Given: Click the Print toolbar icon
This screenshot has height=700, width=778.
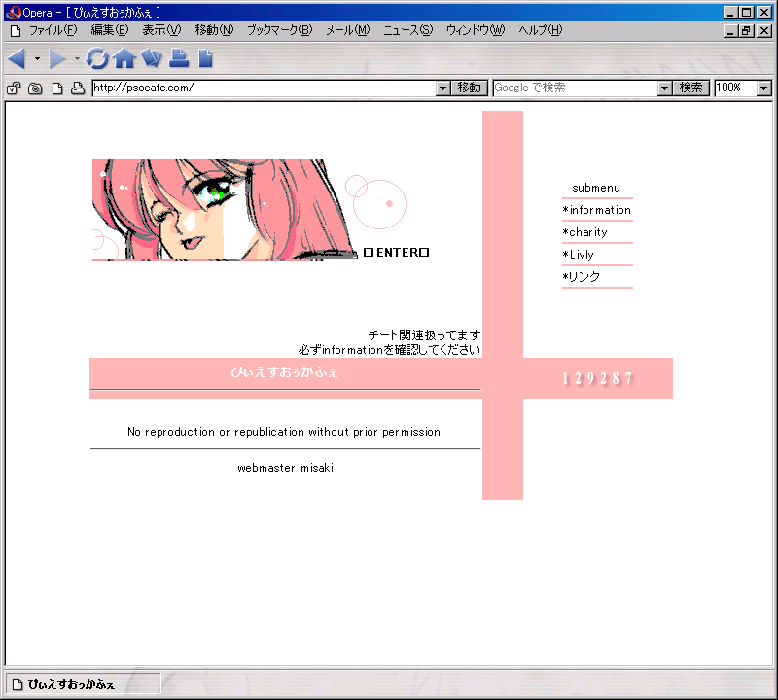Looking at the screenshot, I should [179, 58].
